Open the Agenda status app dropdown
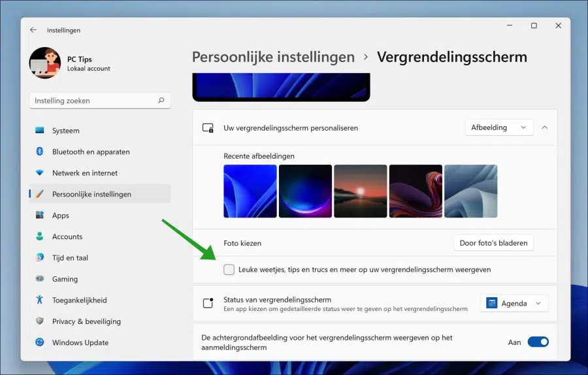The height and width of the screenshot is (375, 588). (x=514, y=303)
